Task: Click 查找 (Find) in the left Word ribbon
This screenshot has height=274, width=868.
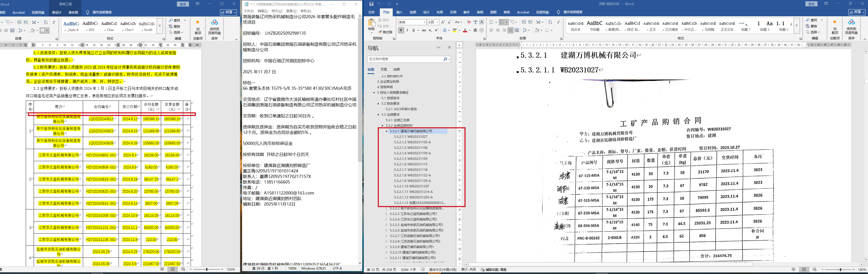Action: (175, 20)
